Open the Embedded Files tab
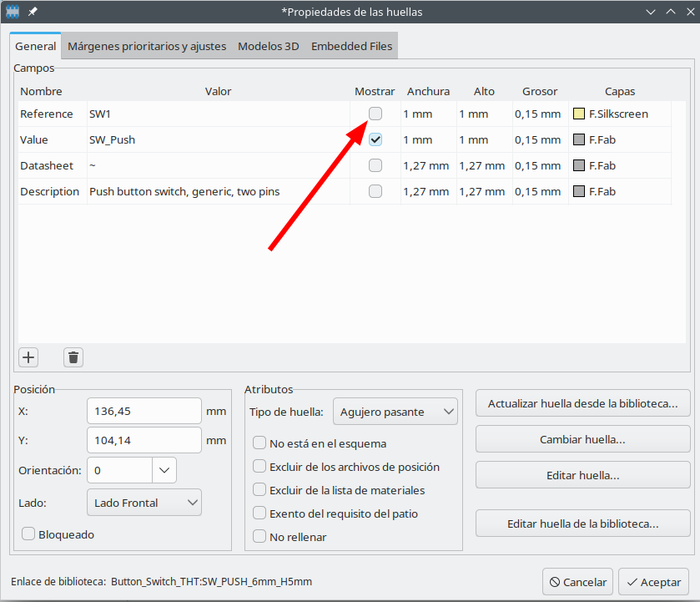 (351, 46)
